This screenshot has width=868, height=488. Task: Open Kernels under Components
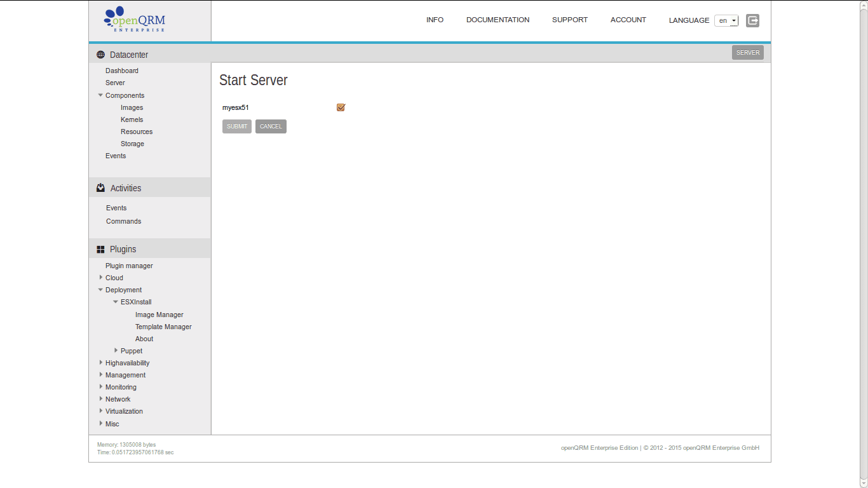(x=132, y=119)
